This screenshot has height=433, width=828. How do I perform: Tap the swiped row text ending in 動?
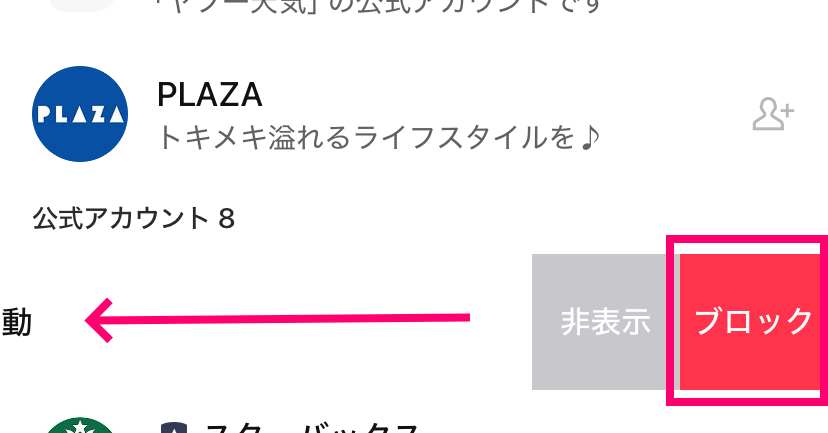[16, 322]
